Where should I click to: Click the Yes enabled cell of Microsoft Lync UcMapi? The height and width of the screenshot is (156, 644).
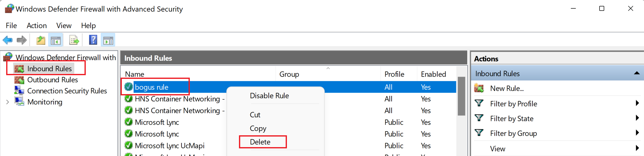pos(426,146)
